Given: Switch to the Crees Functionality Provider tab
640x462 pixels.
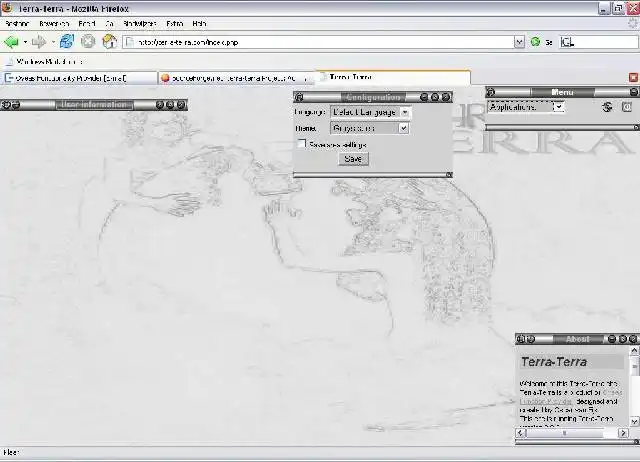Looking at the screenshot, I should 79,78.
